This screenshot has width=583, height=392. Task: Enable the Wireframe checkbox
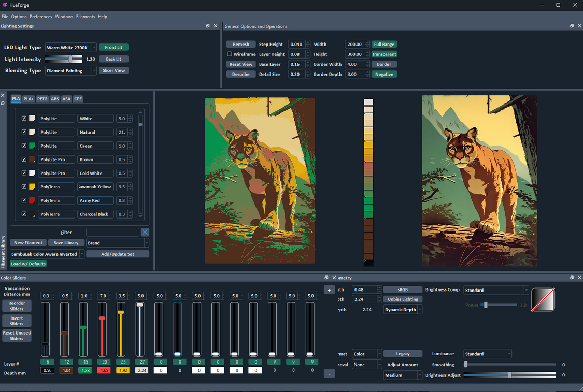coord(230,54)
